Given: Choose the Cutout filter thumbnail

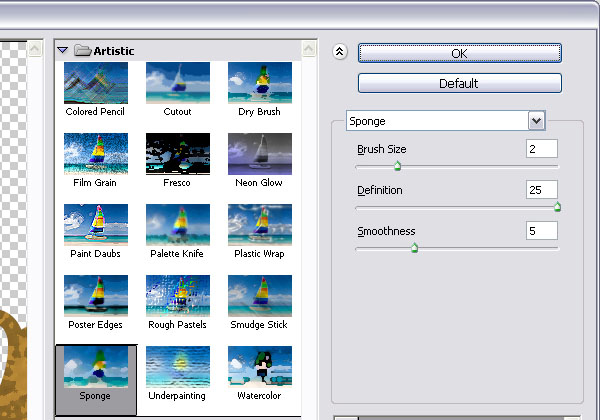Looking at the screenshot, I should 177,83.
